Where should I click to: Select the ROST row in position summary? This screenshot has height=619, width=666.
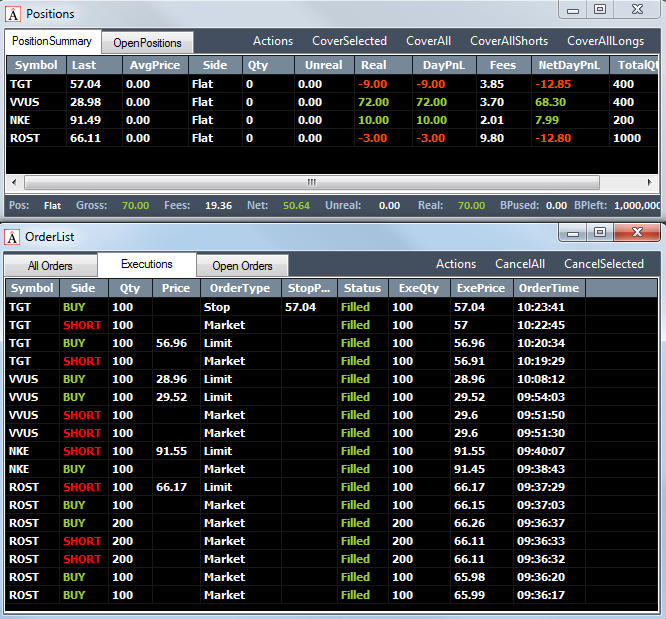[x=332, y=138]
